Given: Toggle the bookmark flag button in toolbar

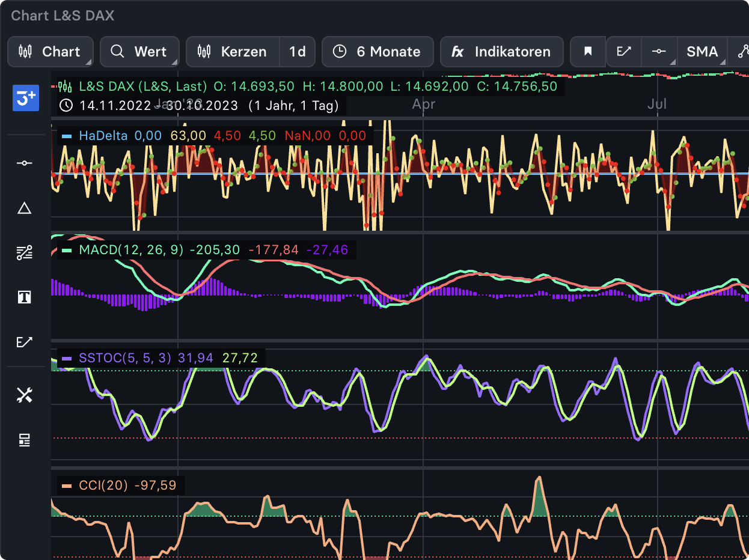Looking at the screenshot, I should click(x=588, y=52).
